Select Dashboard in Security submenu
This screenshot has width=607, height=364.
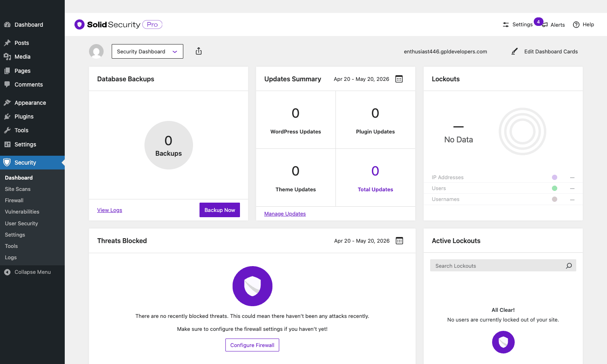(x=19, y=178)
